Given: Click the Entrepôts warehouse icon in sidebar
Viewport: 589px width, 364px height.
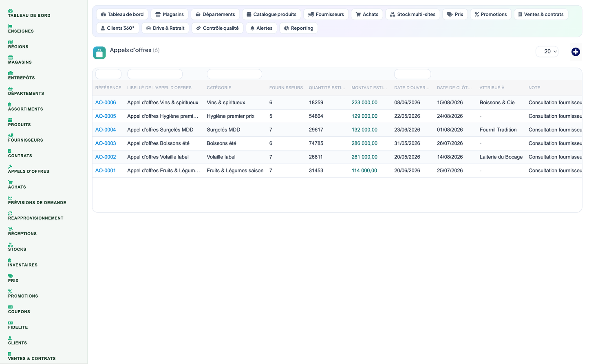Looking at the screenshot, I should (x=10, y=73).
